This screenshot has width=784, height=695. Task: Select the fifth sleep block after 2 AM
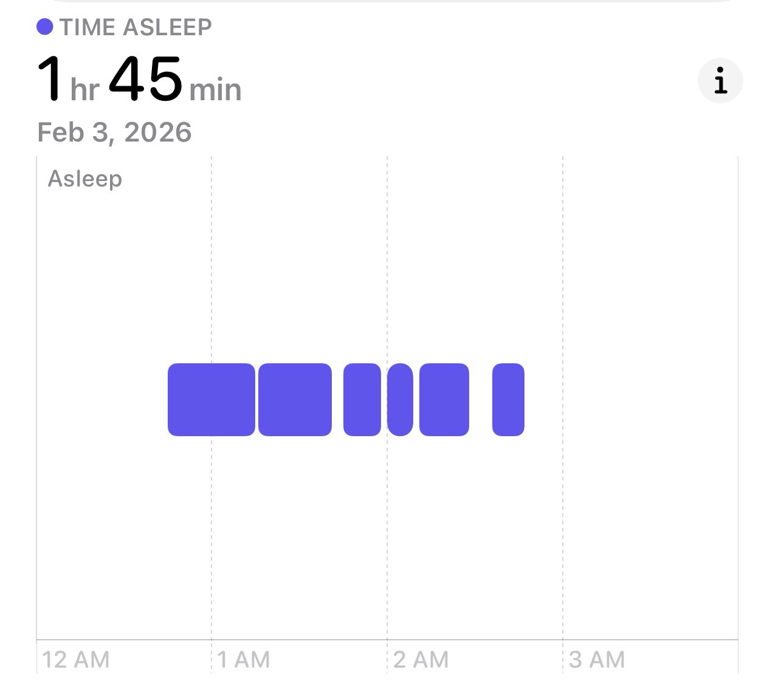point(444,400)
